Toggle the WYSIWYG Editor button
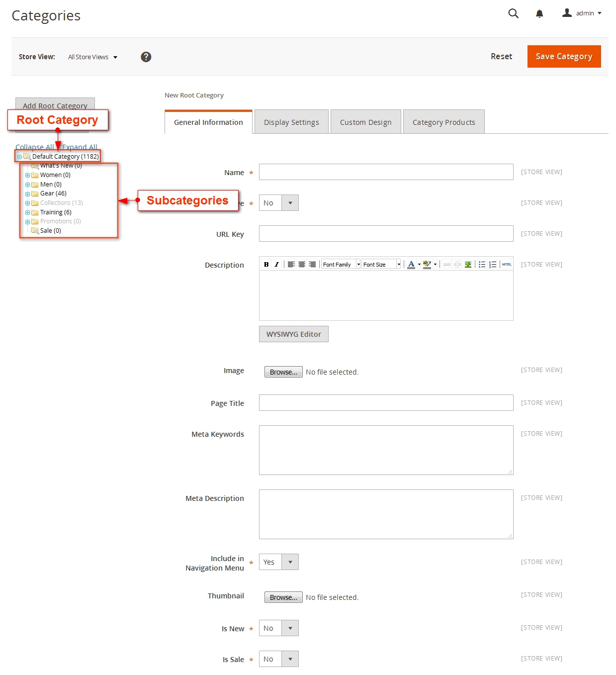Viewport: 616px width, 675px height. (293, 334)
